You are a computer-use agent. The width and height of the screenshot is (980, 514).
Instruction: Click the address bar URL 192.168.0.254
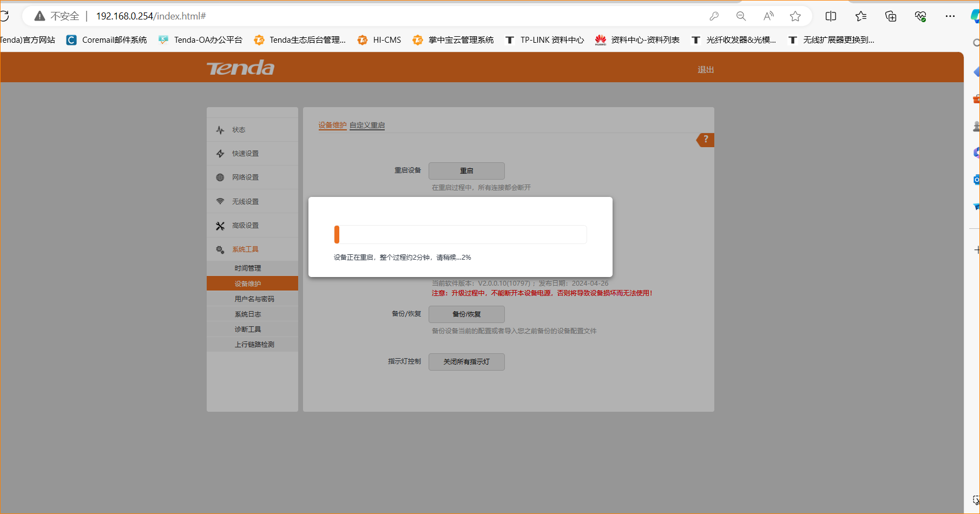click(x=151, y=16)
